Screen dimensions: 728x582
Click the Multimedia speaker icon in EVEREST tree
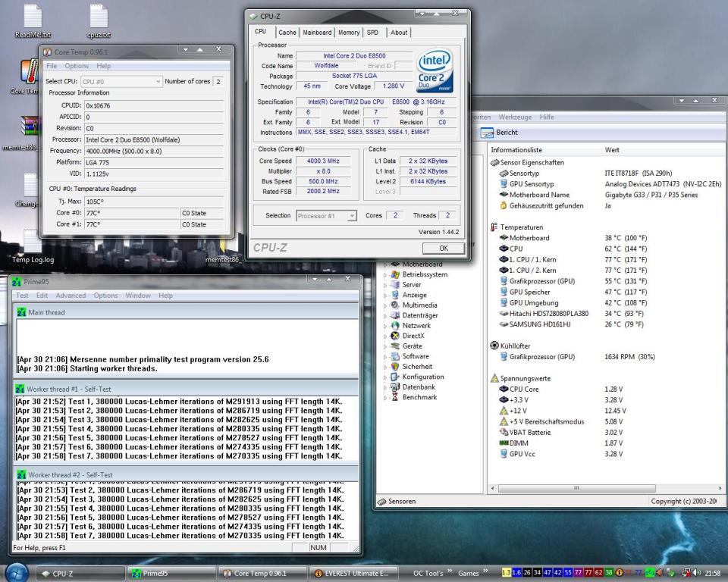(x=395, y=305)
